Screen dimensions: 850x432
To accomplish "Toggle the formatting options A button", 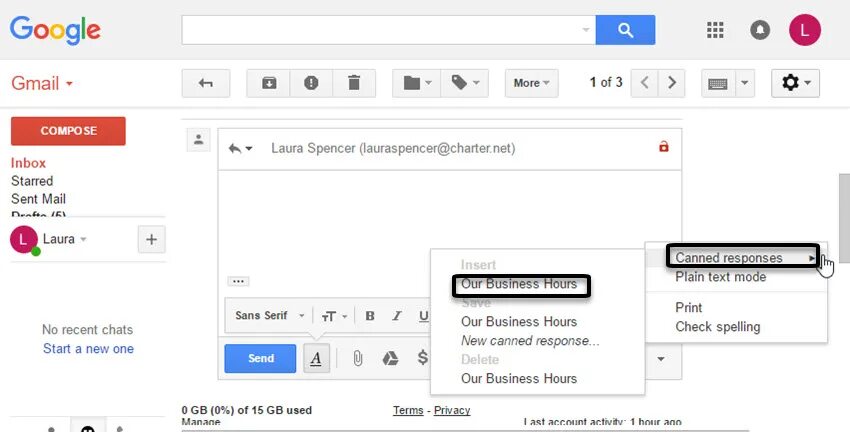I will (316, 358).
